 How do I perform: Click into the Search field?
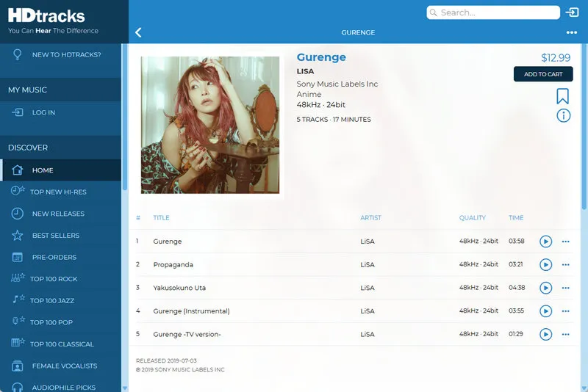click(493, 12)
